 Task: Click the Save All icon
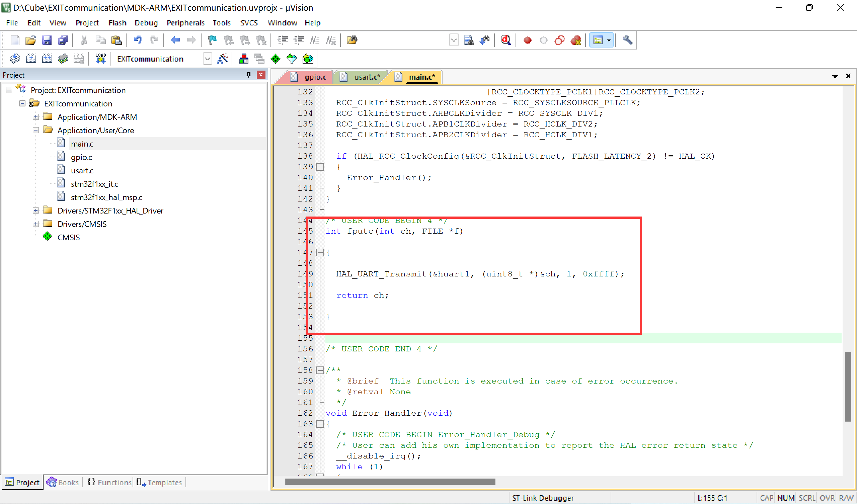[63, 40]
